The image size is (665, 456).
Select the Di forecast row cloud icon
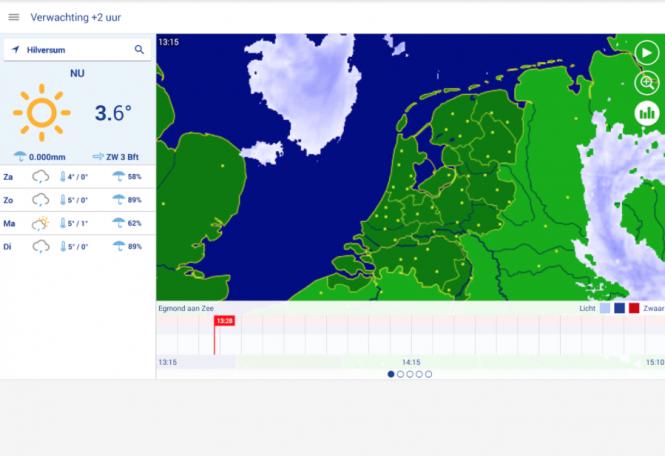pos(41,246)
